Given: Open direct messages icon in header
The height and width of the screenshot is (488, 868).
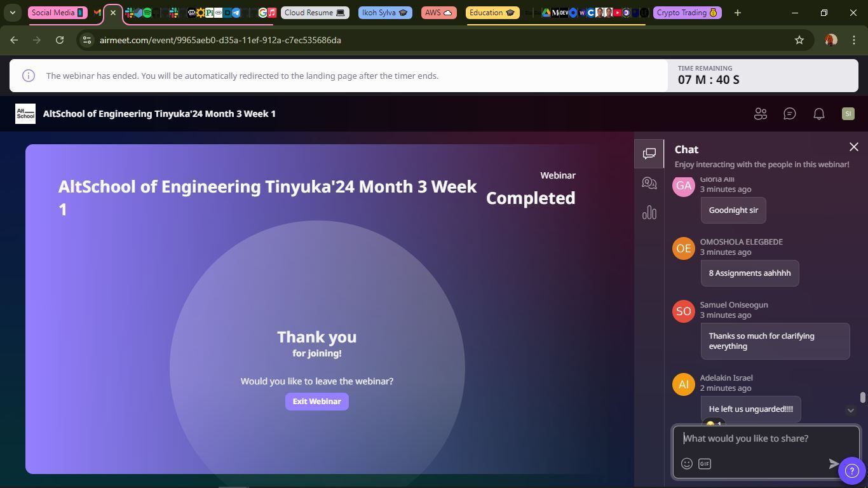Looking at the screenshot, I should click(789, 114).
